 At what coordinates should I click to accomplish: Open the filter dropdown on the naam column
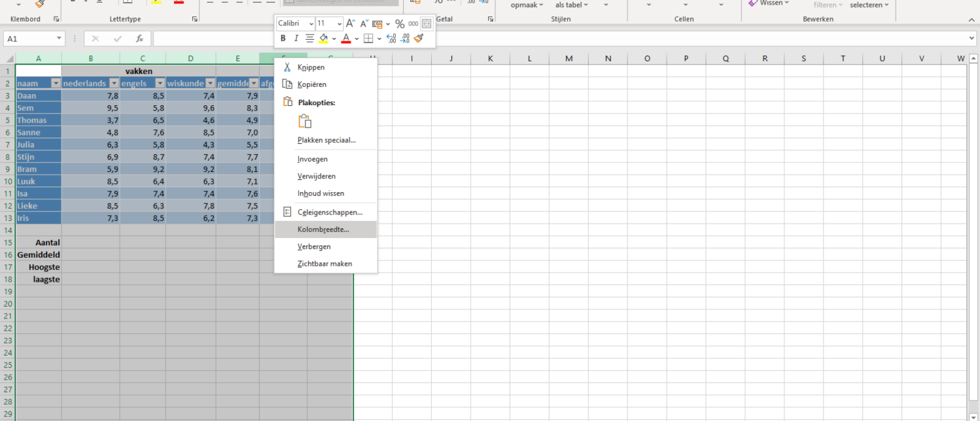tap(56, 83)
